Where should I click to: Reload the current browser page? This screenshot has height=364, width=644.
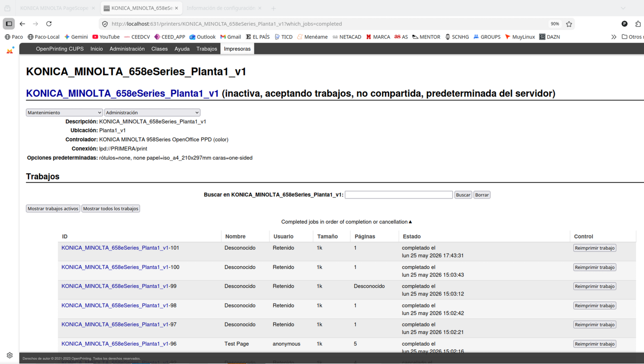click(49, 24)
